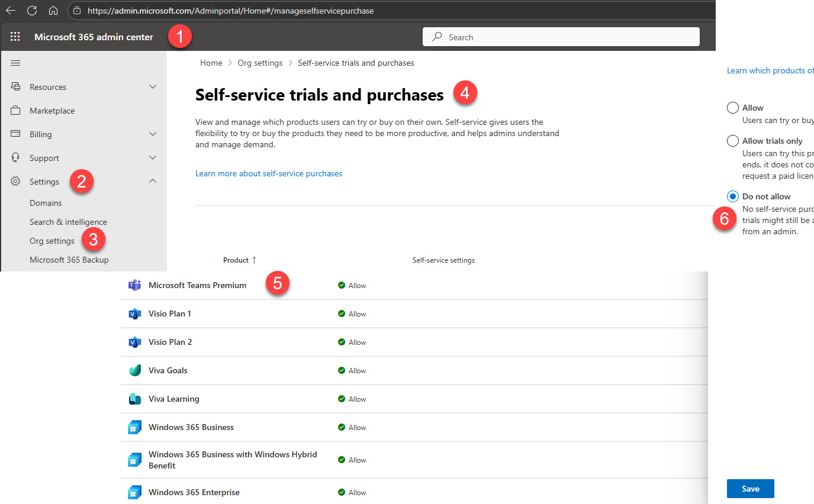Viewport: 814px width, 504px height.
Task: Select the Windows 365 Business product name
Action: point(191,427)
